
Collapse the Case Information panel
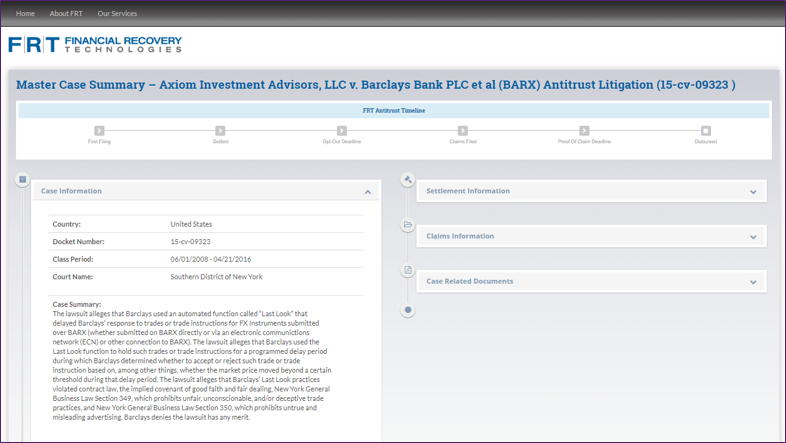(x=367, y=192)
